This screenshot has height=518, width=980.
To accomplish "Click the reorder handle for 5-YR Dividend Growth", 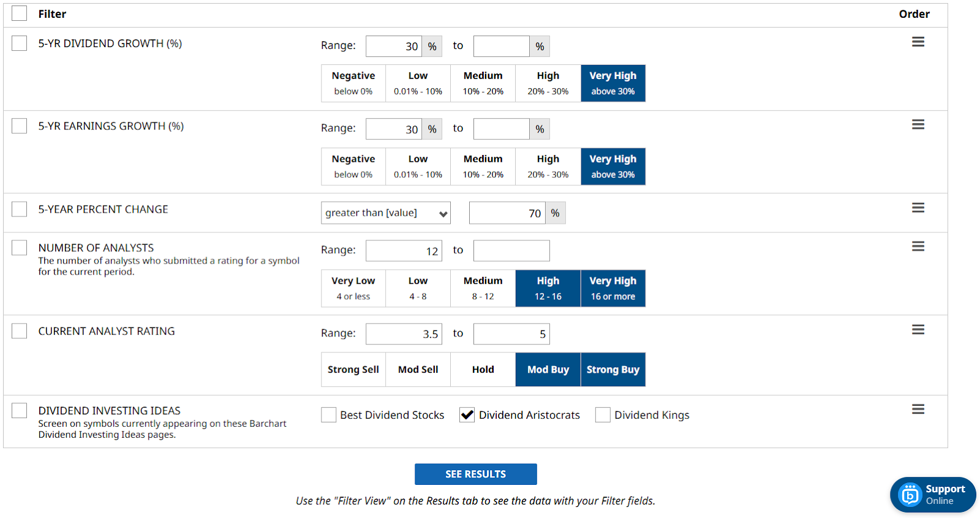I will tap(918, 42).
